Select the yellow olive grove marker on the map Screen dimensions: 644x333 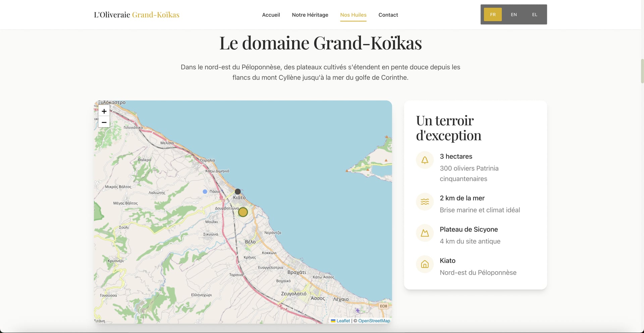[243, 212]
